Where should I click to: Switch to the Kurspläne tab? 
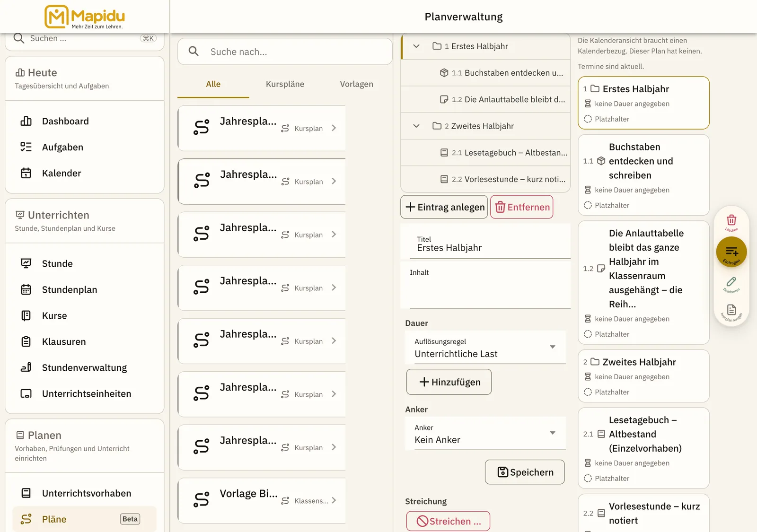[x=285, y=84]
